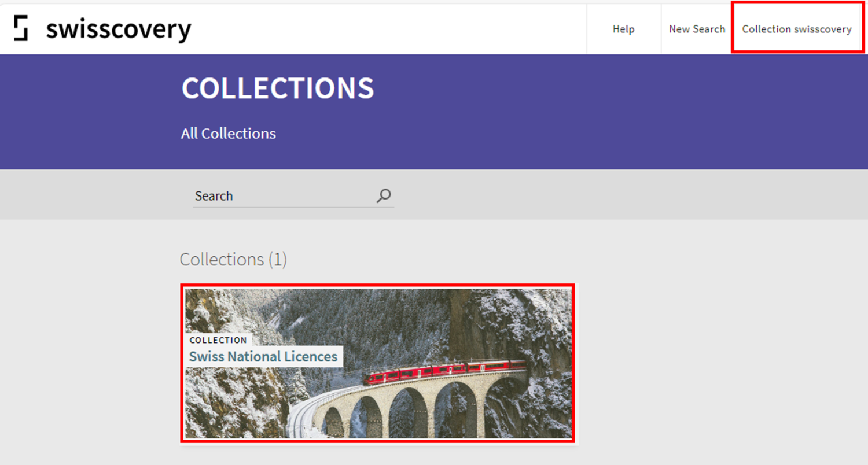Open the Swiss National Licences title link
Viewport: 868px width, 465px height.
263,357
